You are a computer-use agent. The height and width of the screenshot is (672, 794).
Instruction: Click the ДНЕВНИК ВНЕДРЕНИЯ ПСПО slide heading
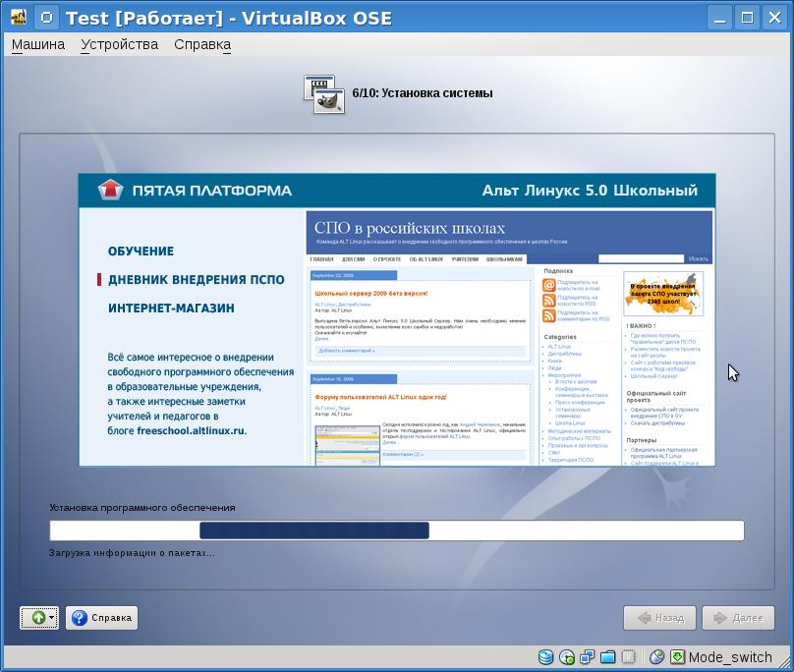point(196,280)
